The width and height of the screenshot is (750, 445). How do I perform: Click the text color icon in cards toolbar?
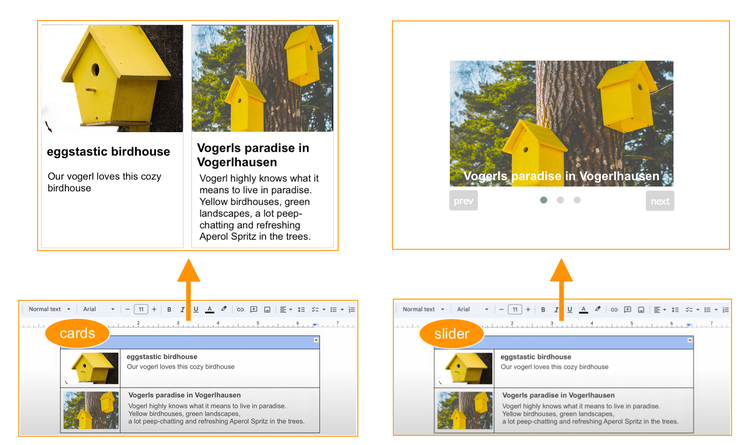(209, 310)
